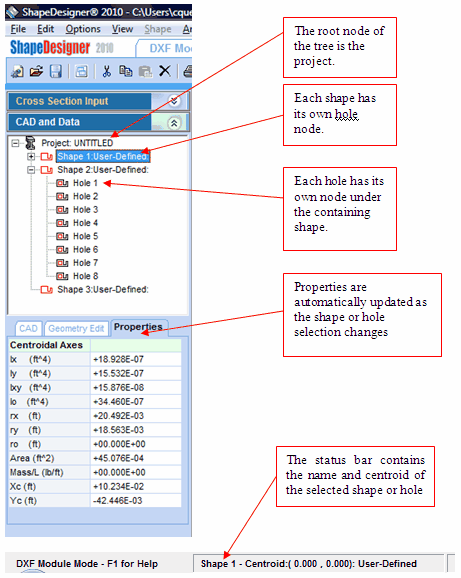
Task: Click the New project toolbar icon
Action: [17, 71]
